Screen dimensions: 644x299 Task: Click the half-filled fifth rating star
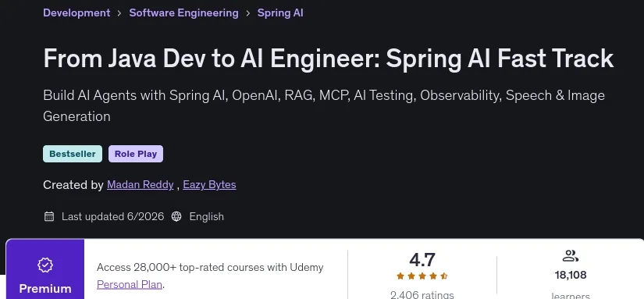click(x=443, y=276)
